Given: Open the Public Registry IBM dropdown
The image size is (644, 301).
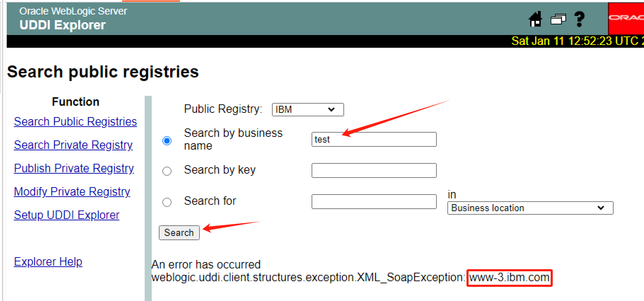Looking at the screenshot, I should click(308, 110).
